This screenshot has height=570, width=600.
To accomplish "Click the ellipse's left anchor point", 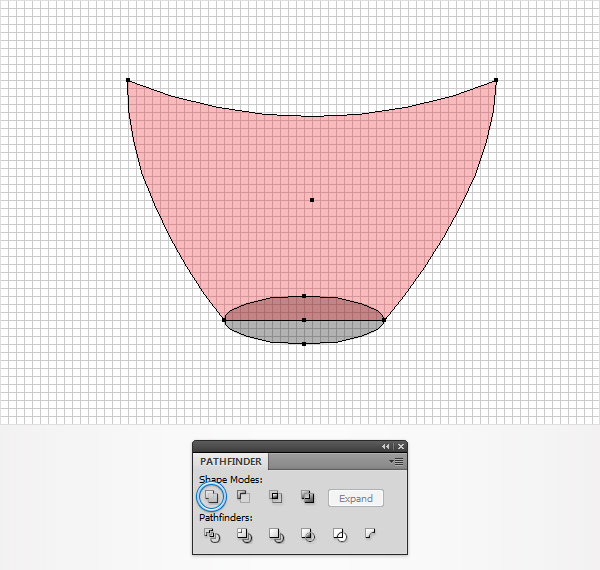I will 224,320.
